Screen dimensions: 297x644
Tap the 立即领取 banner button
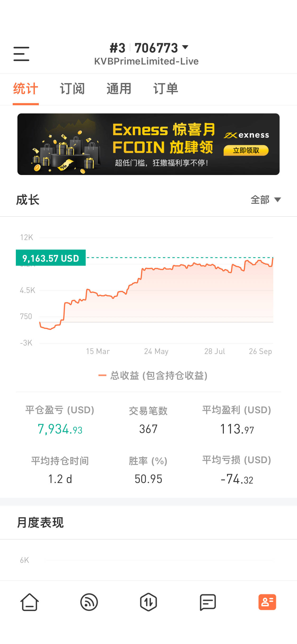coord(246,150)
